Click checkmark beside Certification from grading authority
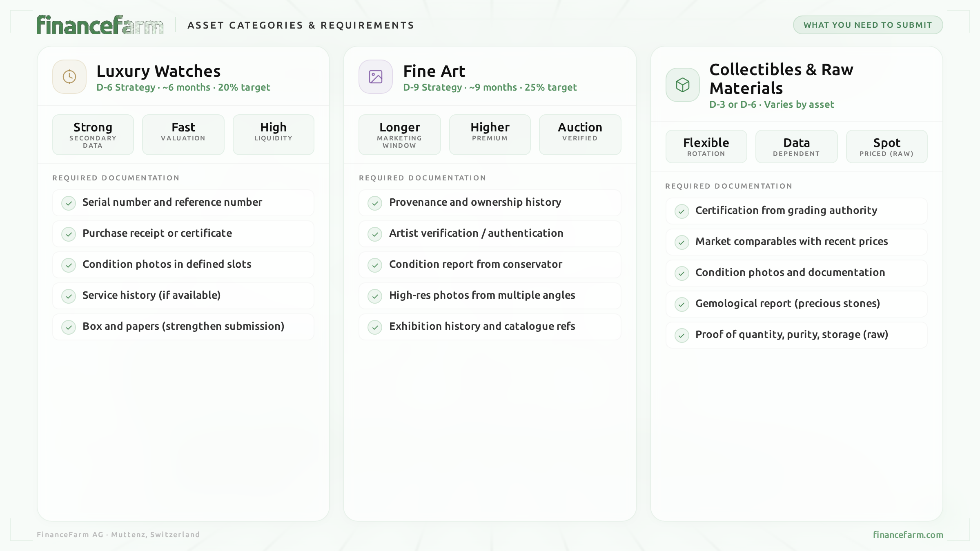Viewport: 980px width, 551px height. point(682,211)
